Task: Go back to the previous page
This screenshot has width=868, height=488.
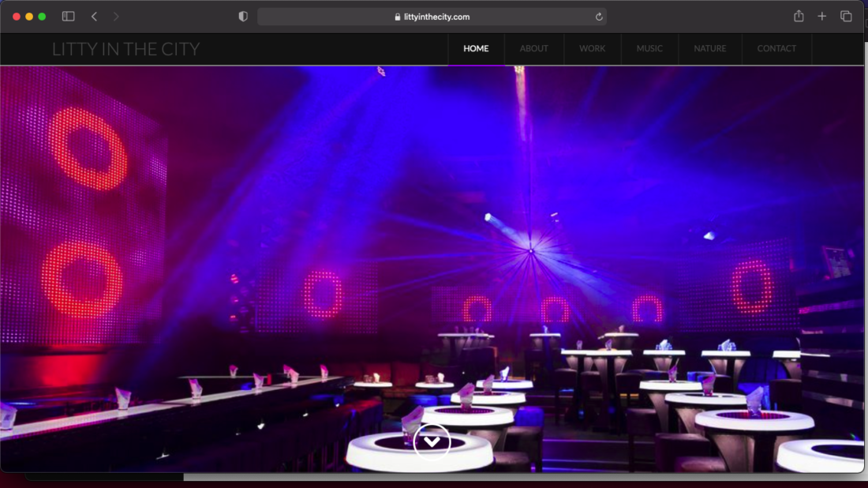Action: tap(94, 17)
